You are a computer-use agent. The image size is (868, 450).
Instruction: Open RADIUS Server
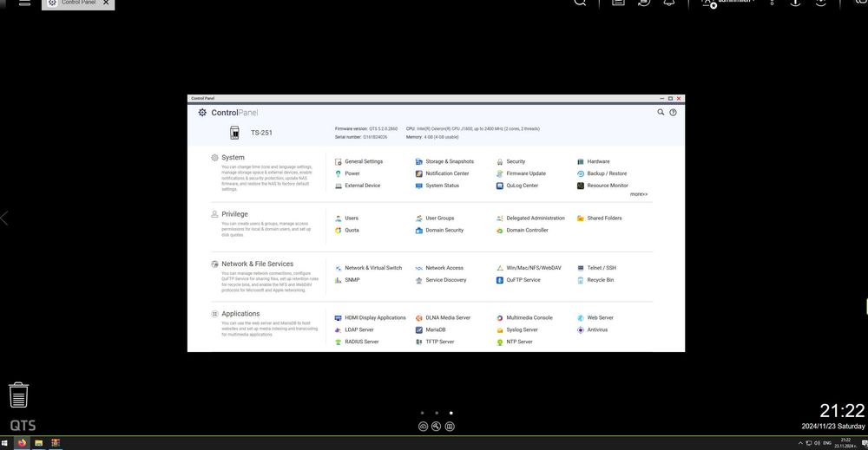(x=357, y=342)
